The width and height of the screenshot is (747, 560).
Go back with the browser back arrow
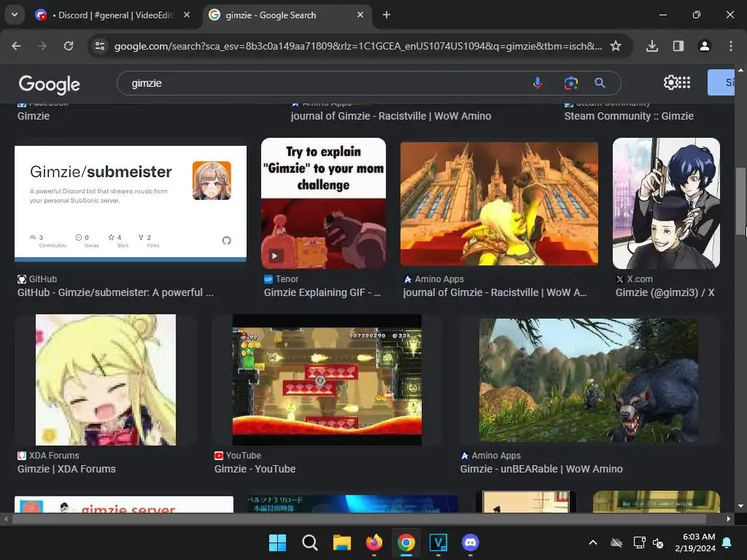[x=16, y=46]
